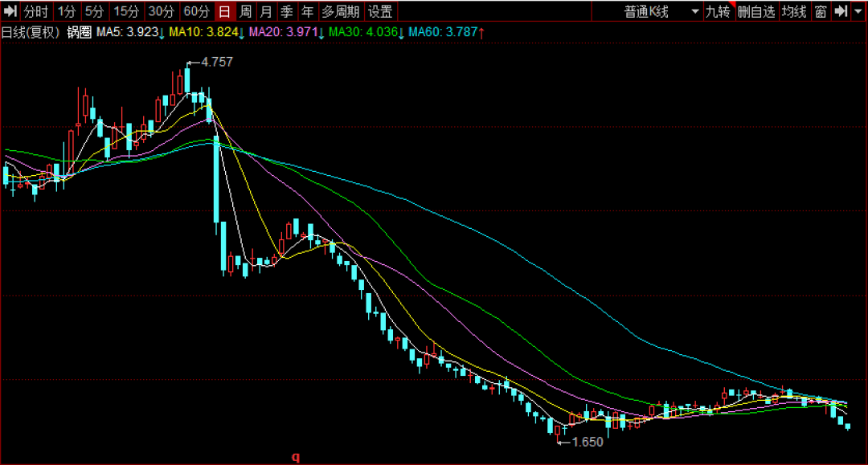Click the 窗 window button
The height and width of the screenshot is (465, 868).
tap(821, 11)
